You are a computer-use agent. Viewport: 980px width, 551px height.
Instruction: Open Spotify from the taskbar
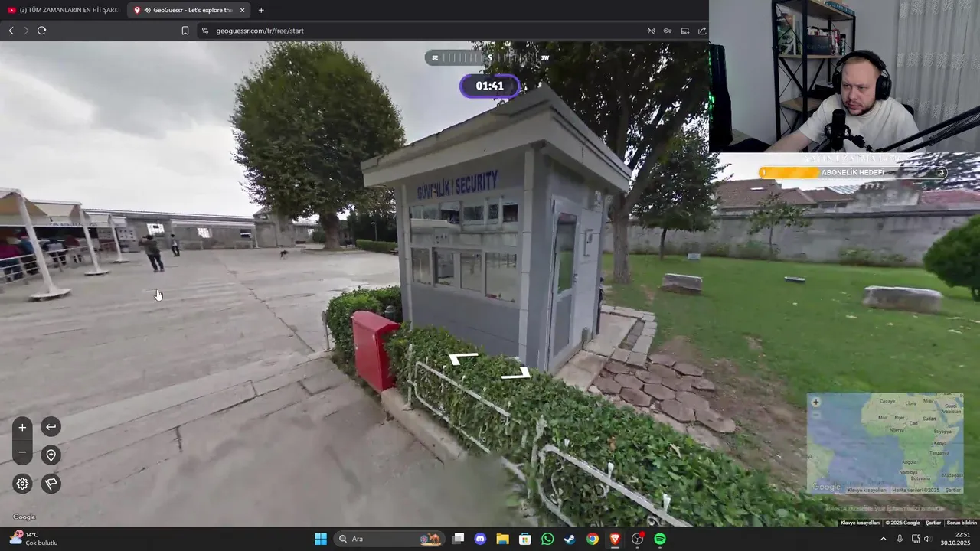660,539
